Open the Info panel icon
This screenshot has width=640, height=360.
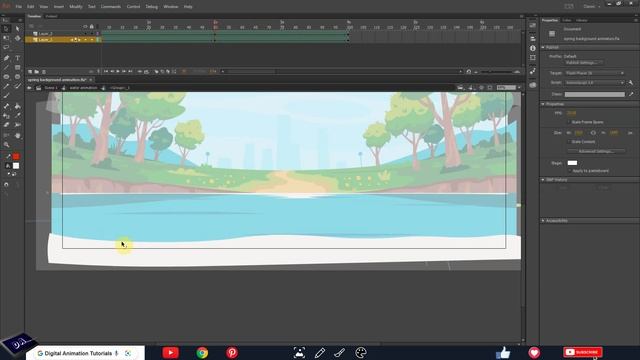(533, 48)
